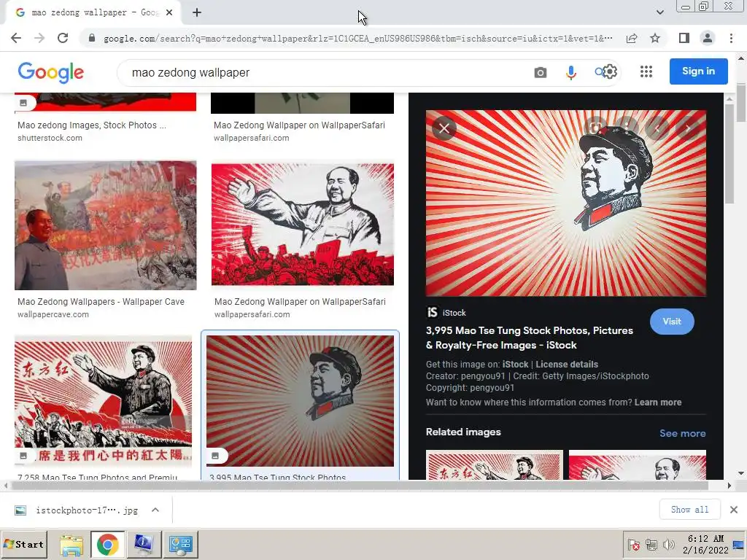
Task: Click the Creator: pengyou91 text
Action: [465, 376]
